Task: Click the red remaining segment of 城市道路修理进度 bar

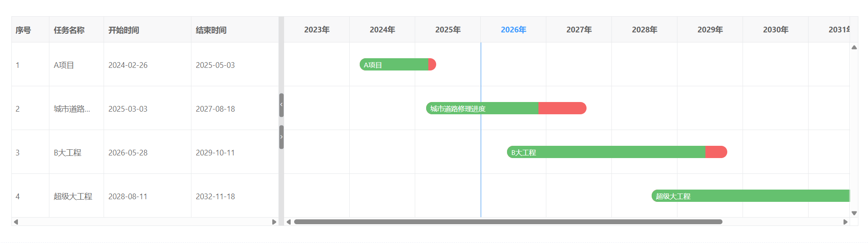Action: pos(562,108)
